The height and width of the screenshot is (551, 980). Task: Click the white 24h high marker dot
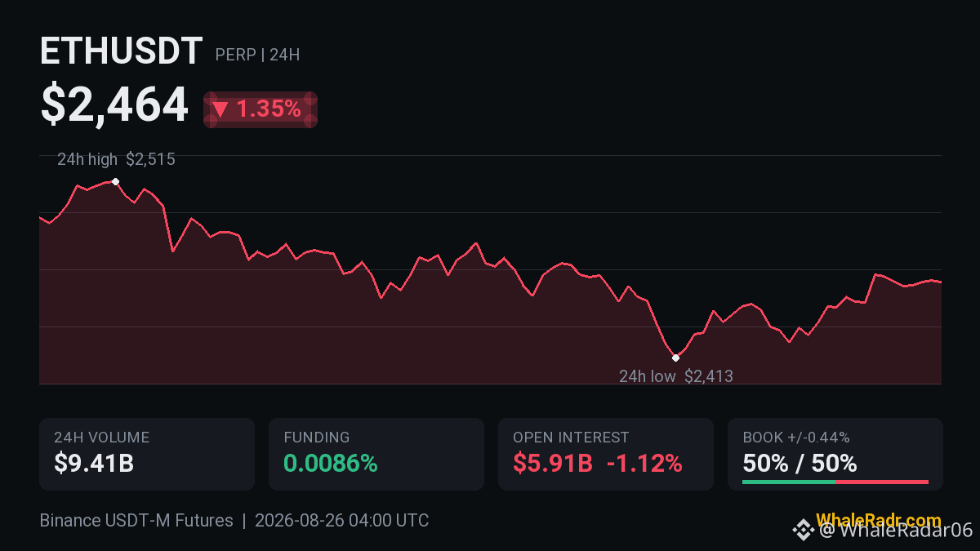point(115,181)
